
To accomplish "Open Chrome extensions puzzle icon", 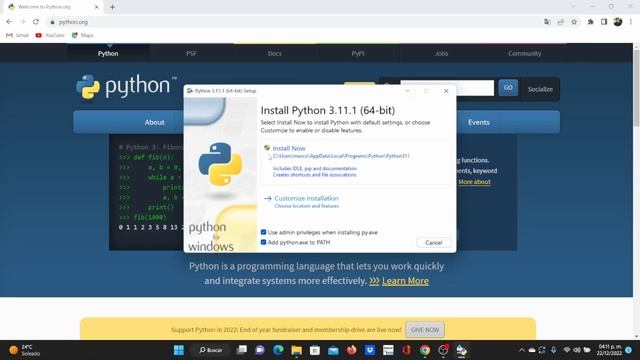I will (590, 22).
